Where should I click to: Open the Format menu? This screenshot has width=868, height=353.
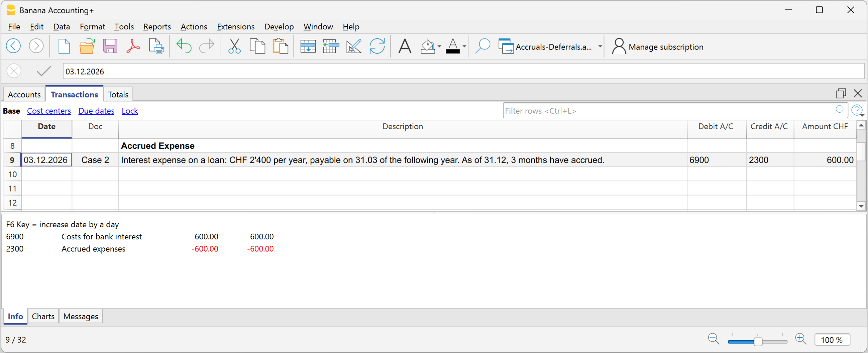click(92, 27)
